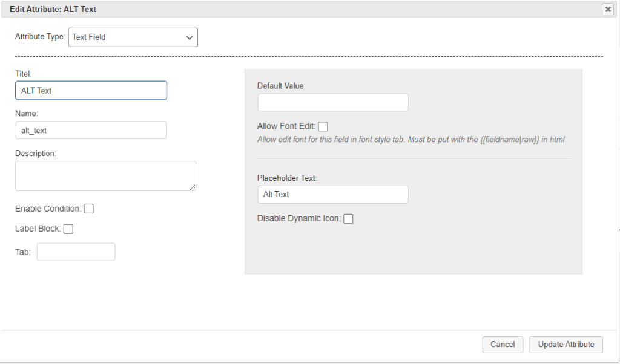The height and width of the screenshot is (364, 620).
Task: Click the Titel input field
Action: [91, 91]
